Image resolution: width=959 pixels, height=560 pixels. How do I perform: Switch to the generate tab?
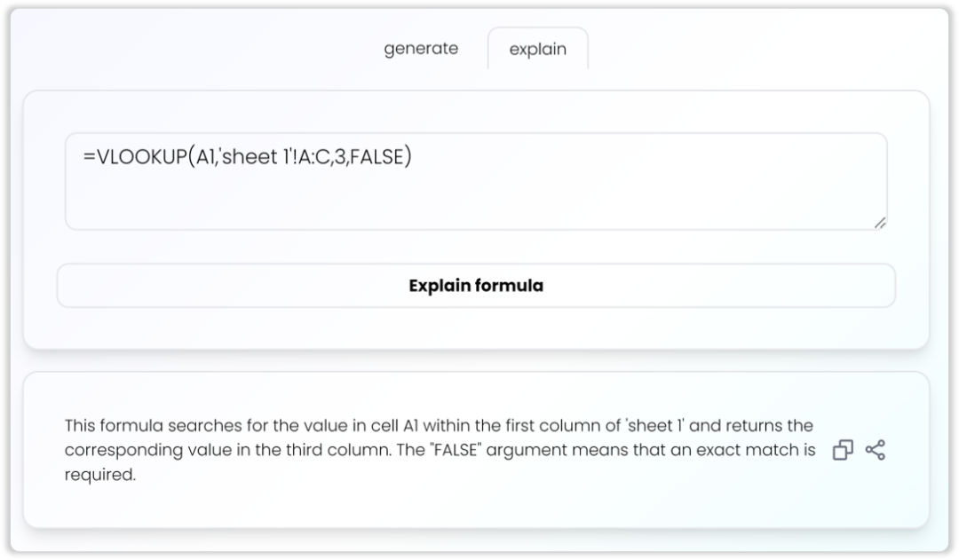coord(421,48)
